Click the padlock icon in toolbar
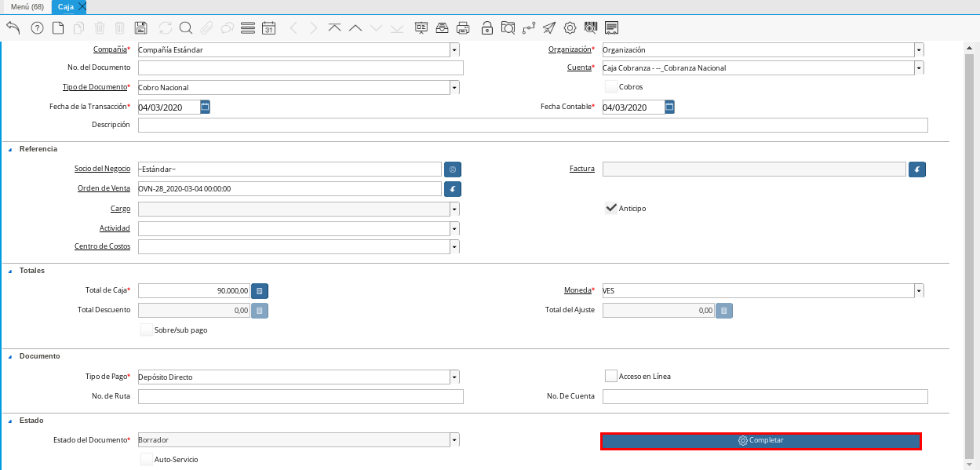Image resolution: width=980 pixels, height=470 pixels. pos(487,28)
